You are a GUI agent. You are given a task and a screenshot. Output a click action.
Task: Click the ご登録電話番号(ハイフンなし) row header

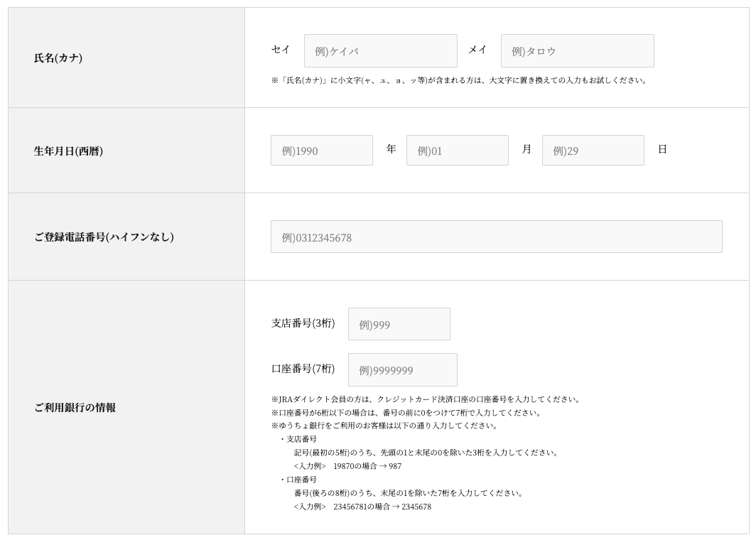(x=104, y=237)
